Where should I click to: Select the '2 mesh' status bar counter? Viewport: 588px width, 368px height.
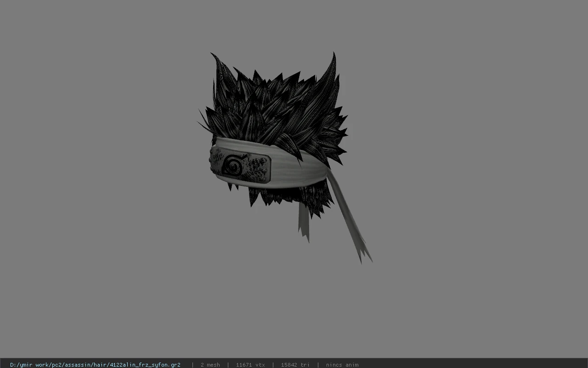click(210, 365)
